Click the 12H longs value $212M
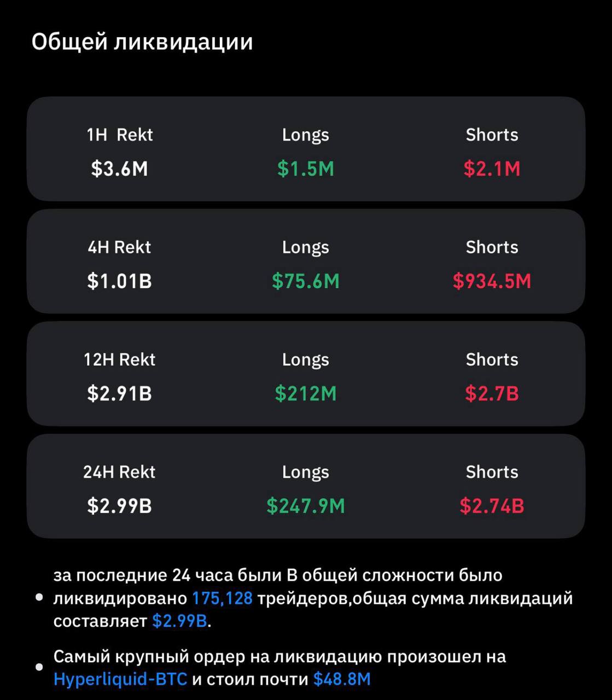 coord(306,393)
